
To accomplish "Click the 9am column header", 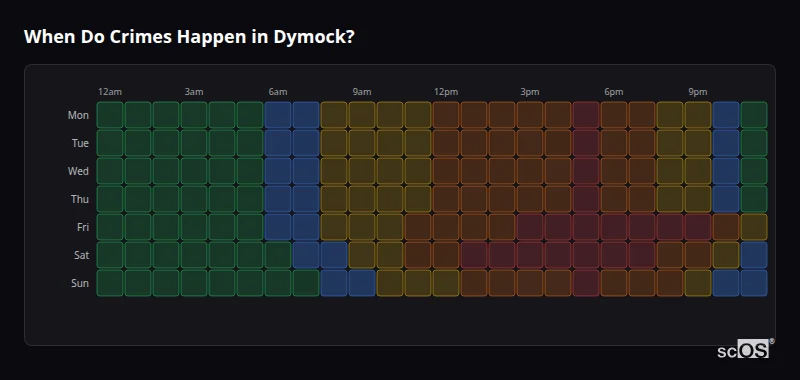I will click(x=362, y=92).
